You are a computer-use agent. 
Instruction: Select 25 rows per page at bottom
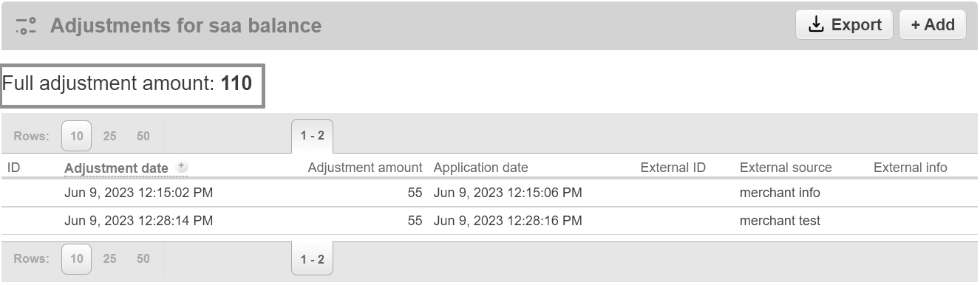(109, 259)
